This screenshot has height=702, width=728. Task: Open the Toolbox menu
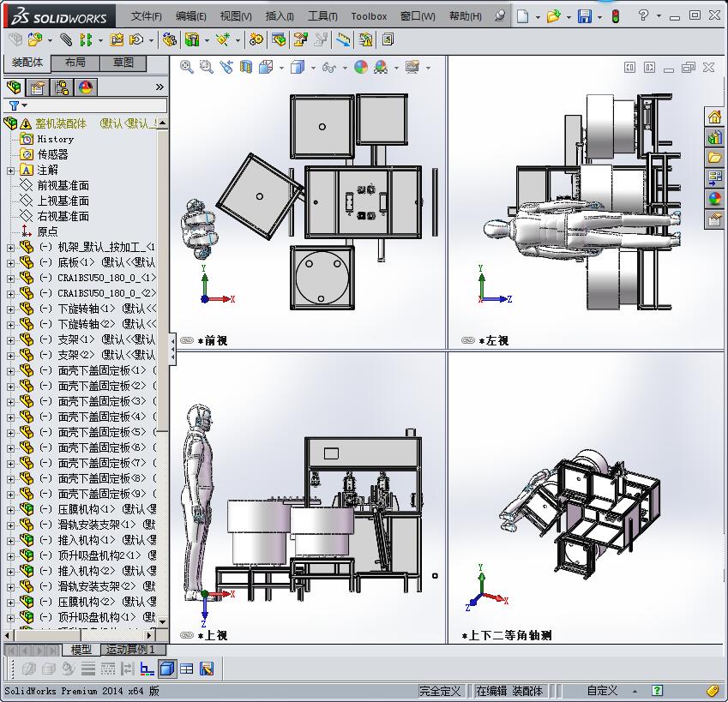coord(369,16)
